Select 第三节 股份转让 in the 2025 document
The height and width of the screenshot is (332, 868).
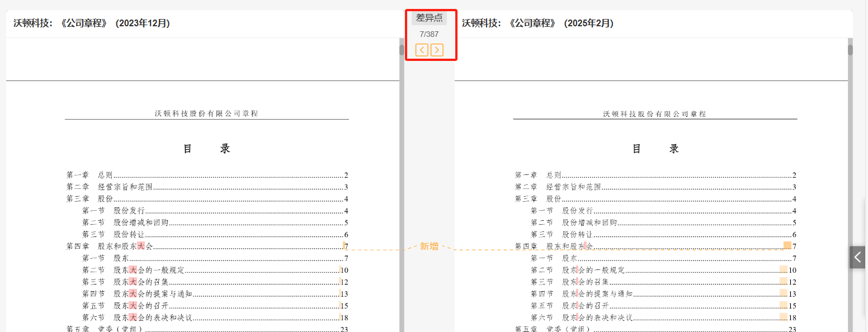click(664, 235)
